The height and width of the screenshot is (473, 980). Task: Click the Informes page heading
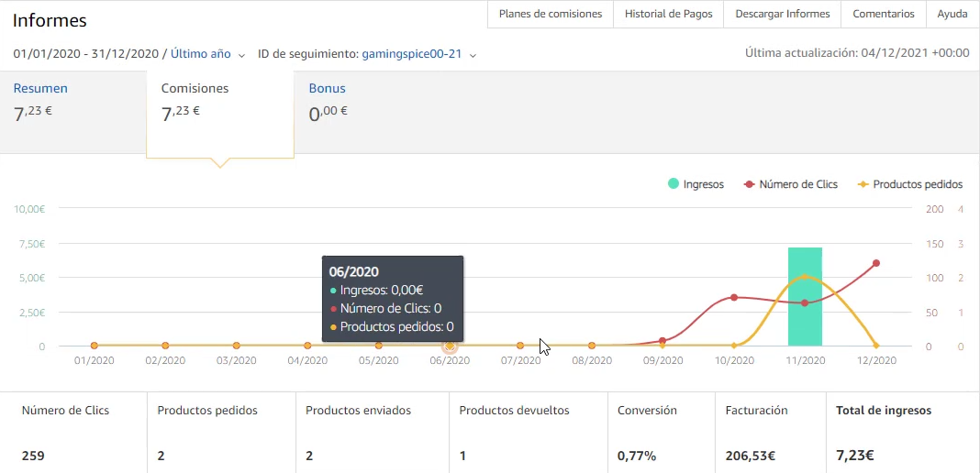click(x=50, y=20)
